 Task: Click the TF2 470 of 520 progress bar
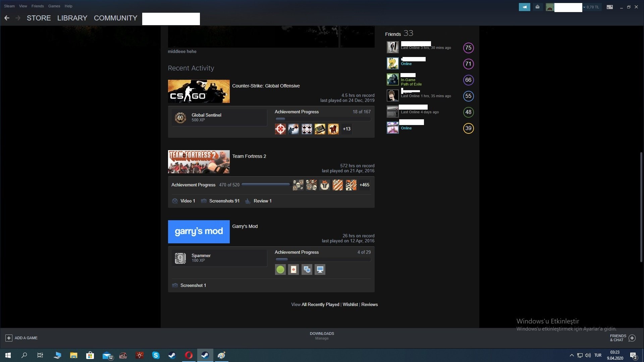tap(266, 185)
